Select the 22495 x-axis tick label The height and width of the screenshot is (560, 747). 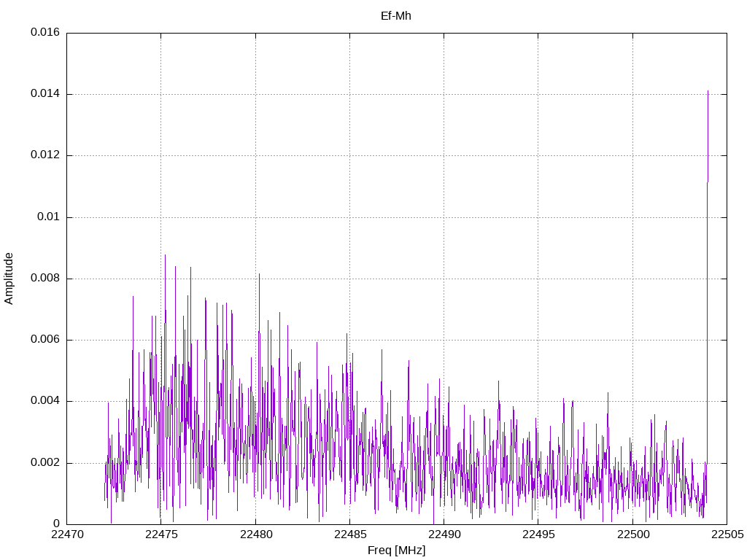(538, 535)
